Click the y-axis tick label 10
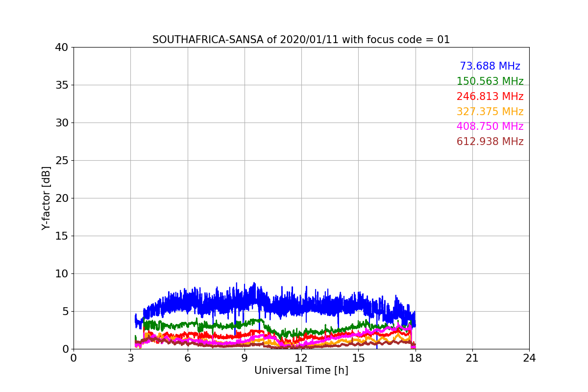This screenshot has width=588, height=392. pos(62,274)
